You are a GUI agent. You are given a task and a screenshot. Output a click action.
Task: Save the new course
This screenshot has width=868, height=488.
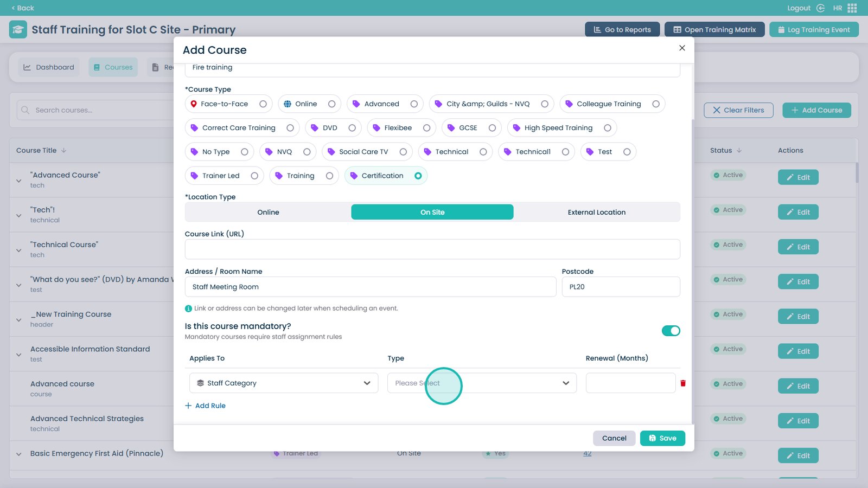pyautogui.click(x=662, y=438)
